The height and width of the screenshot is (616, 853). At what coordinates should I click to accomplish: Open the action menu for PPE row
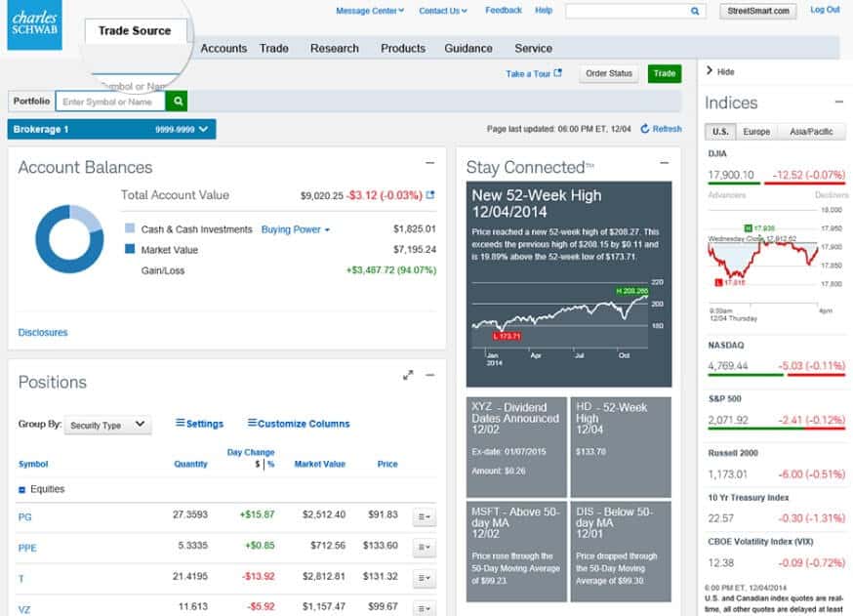click(425, 547)
